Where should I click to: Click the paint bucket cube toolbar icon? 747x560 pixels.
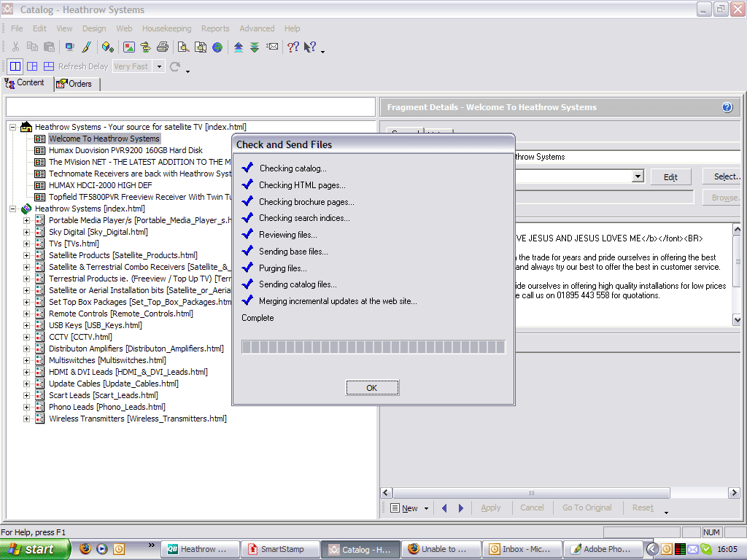108,47
